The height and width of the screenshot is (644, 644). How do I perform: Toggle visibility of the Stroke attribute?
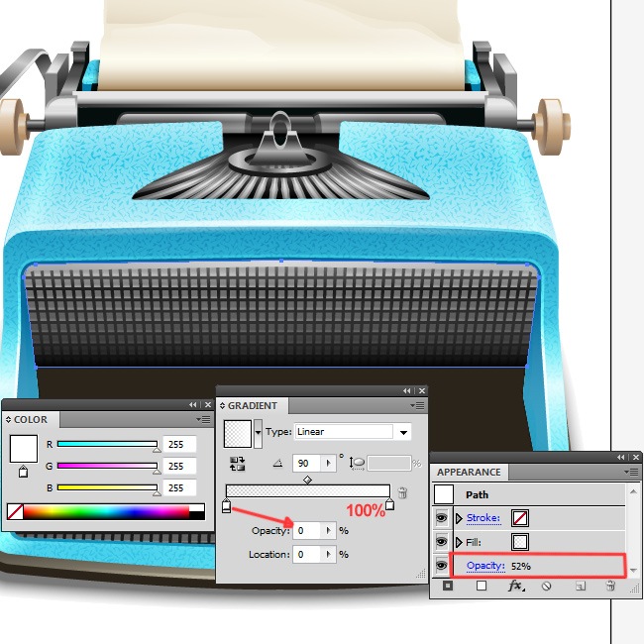tap(442, 518)
